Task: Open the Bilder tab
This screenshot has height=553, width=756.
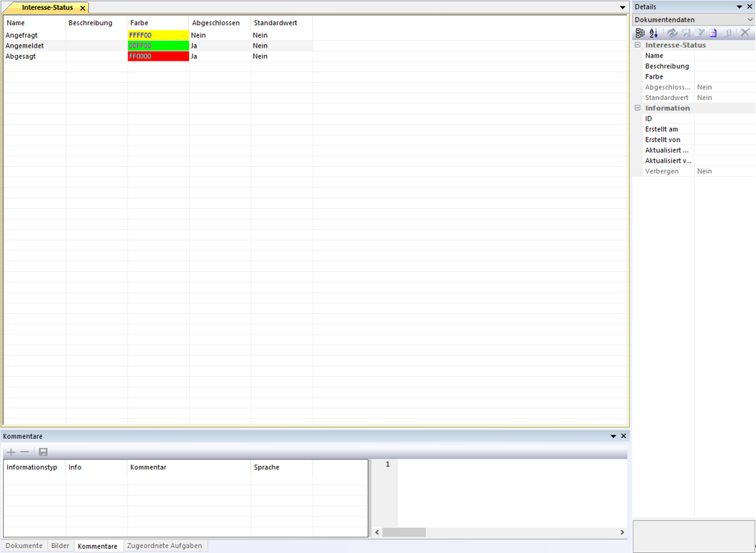Action: point(61,546)
